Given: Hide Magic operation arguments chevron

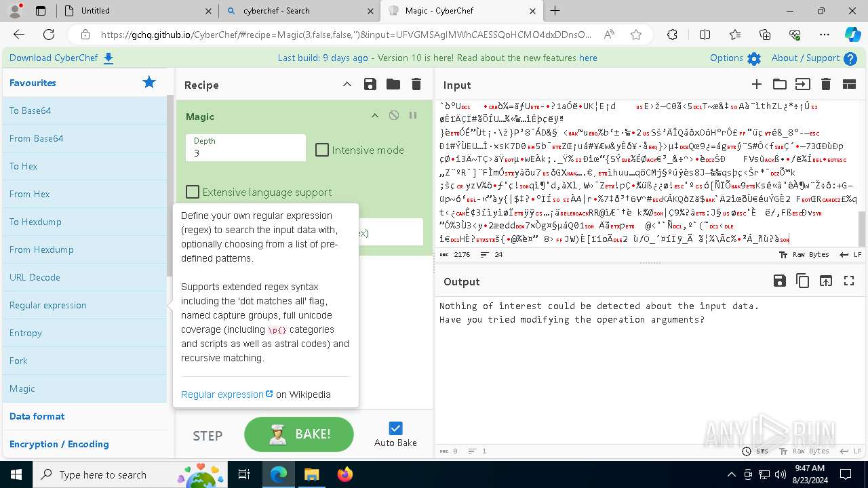Looking at the screenshot, I should pos(374,116).
